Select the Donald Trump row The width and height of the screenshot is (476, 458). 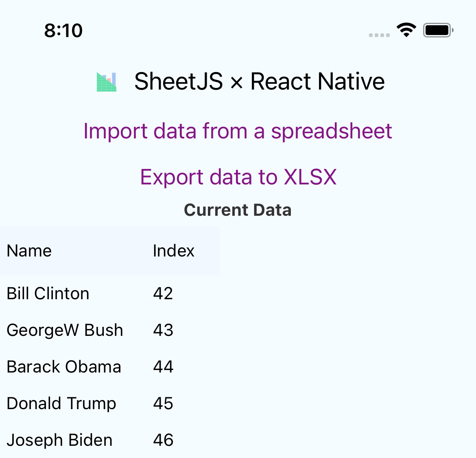tap(61, 403)
